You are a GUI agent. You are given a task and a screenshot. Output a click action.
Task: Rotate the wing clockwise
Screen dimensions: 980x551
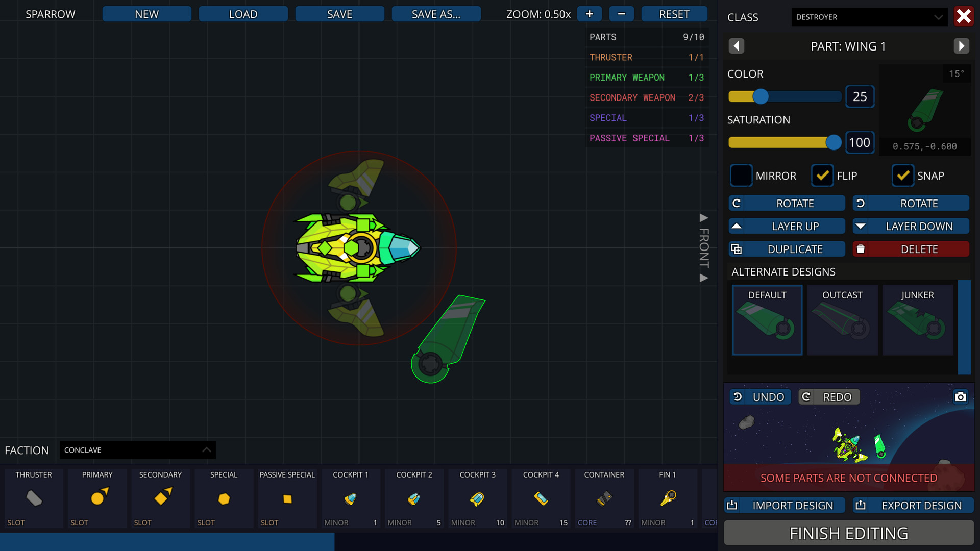coord(787,203)
